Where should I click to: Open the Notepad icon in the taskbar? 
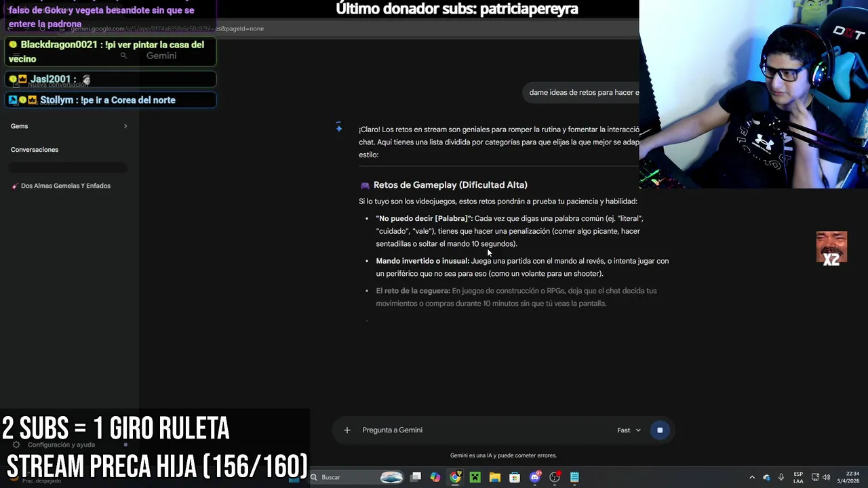coord(574,477)
